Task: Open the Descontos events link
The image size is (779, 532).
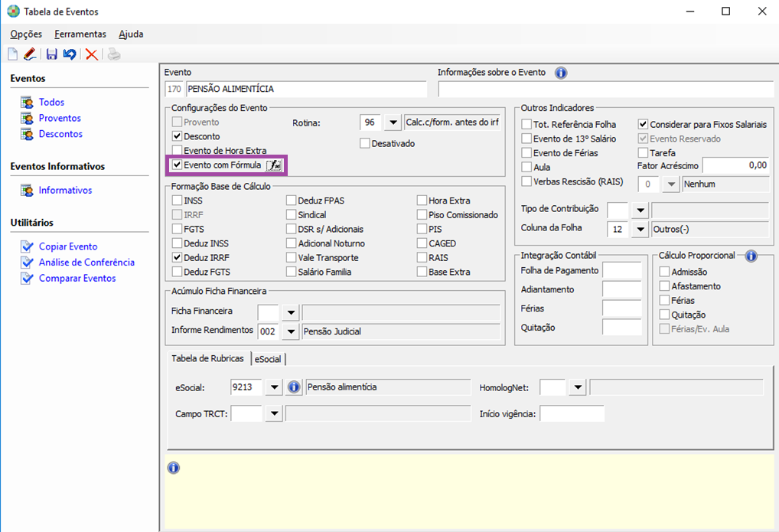Action: coord(60,134)
